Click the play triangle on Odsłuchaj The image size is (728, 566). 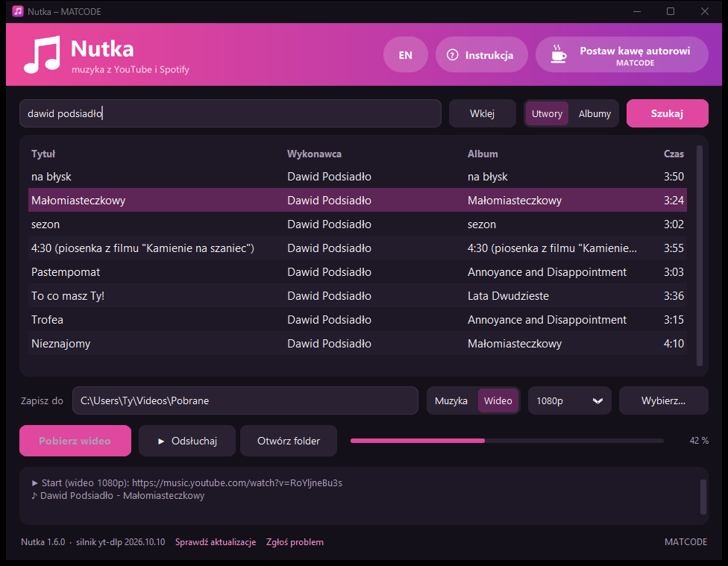coord(161,441)
